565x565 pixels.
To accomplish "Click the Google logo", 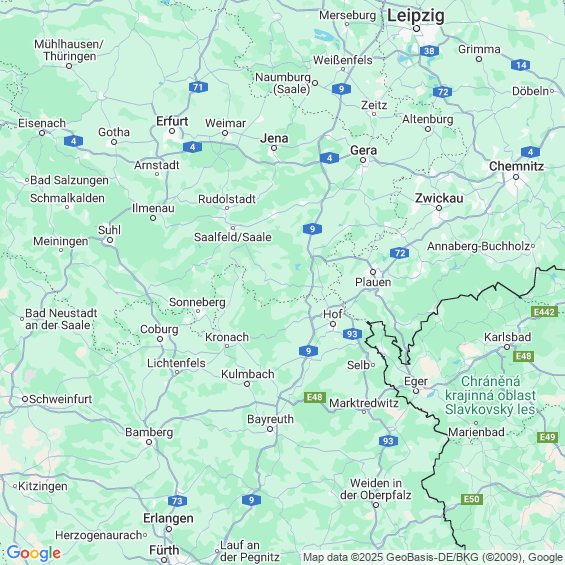I will point(34,553).
